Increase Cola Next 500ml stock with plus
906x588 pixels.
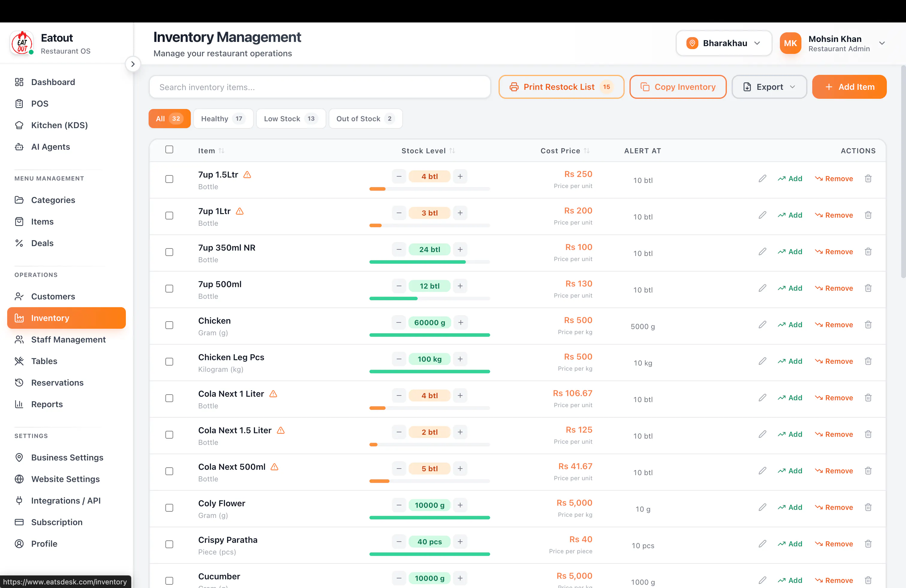point(460,468)
